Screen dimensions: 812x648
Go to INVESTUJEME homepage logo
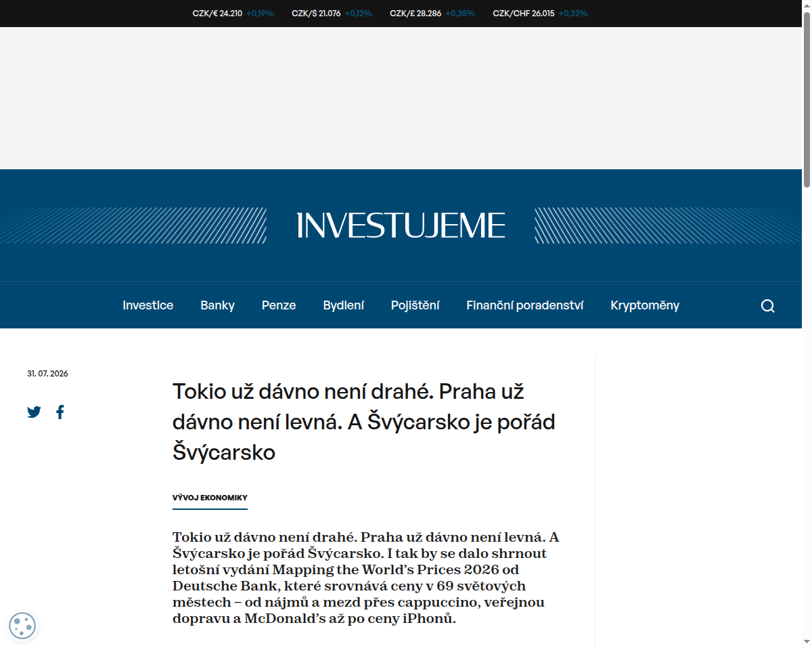click(401, 225)
